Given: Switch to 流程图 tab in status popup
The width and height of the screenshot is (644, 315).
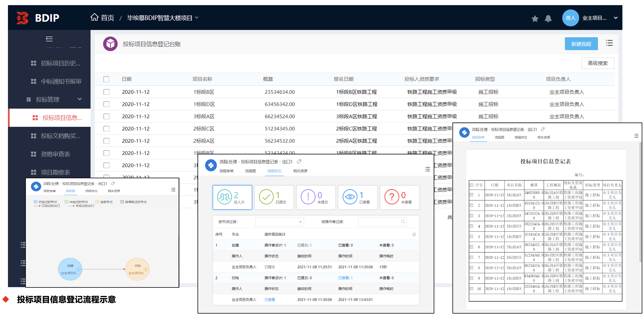Looking at the screenshot, I should [250, 171].
